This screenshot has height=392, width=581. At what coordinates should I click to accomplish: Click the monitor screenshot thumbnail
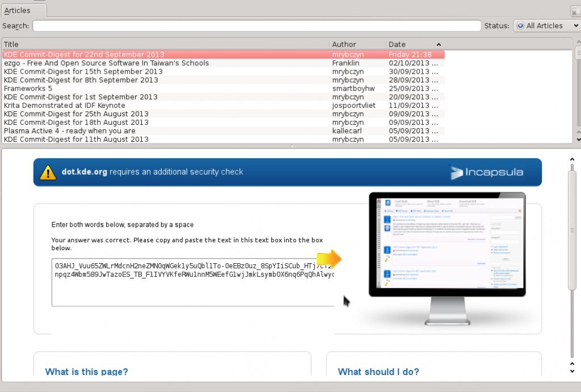tap(447, 244)
